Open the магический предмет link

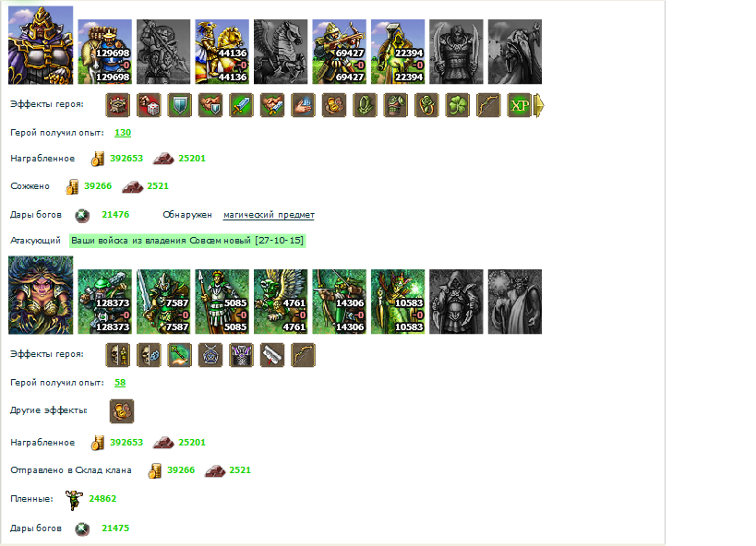tap(269, 215)
